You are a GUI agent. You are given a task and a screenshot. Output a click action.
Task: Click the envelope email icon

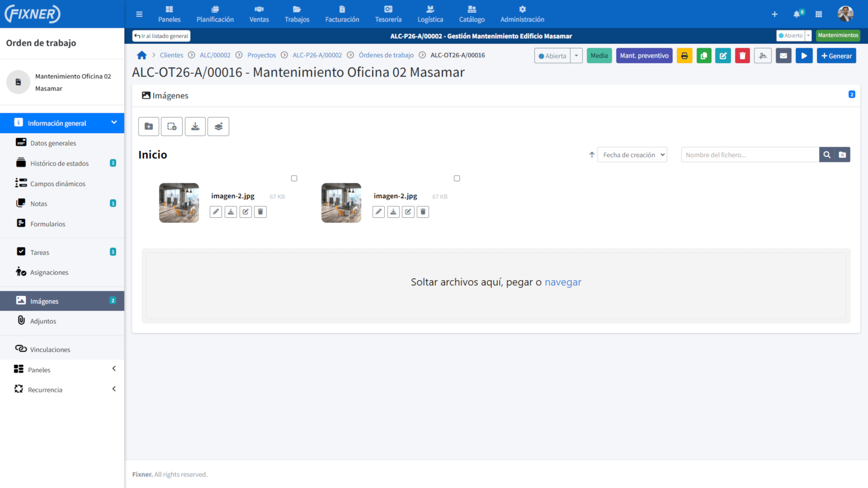[x=784, y=56]
